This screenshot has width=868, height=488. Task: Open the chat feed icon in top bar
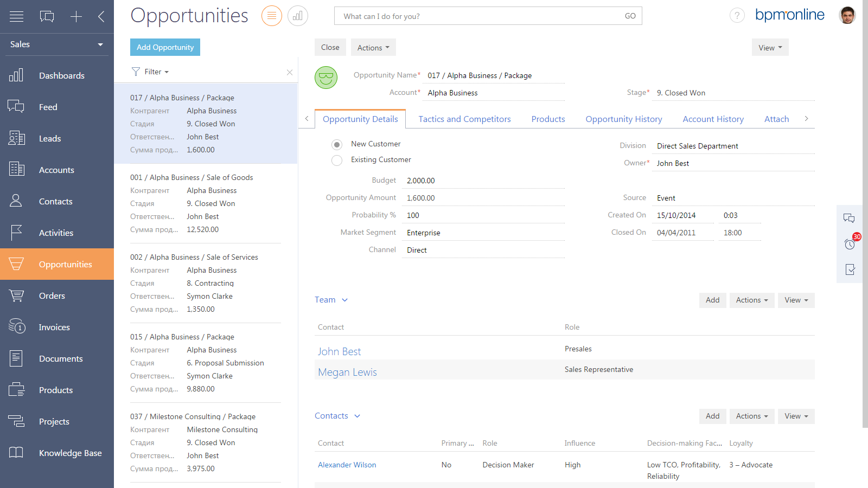coord(47,17)
